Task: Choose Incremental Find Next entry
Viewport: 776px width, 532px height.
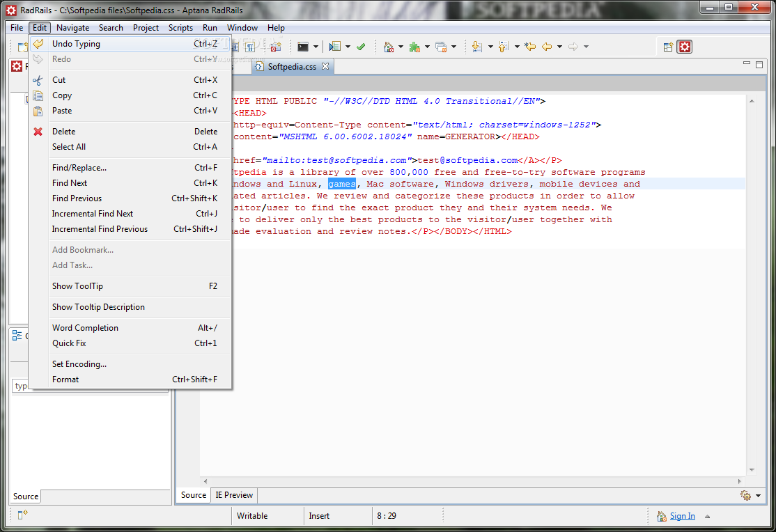Action: point(131,214)
